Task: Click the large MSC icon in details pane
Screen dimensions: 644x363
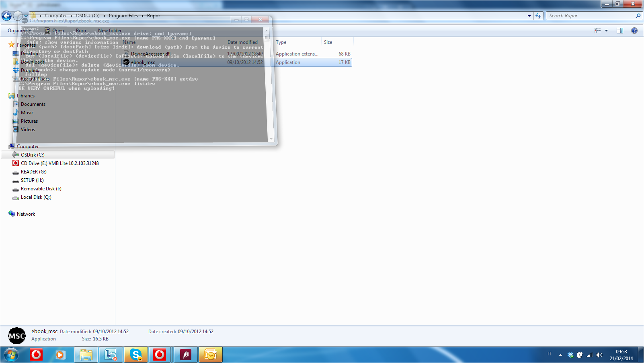Action: (17, 336)
